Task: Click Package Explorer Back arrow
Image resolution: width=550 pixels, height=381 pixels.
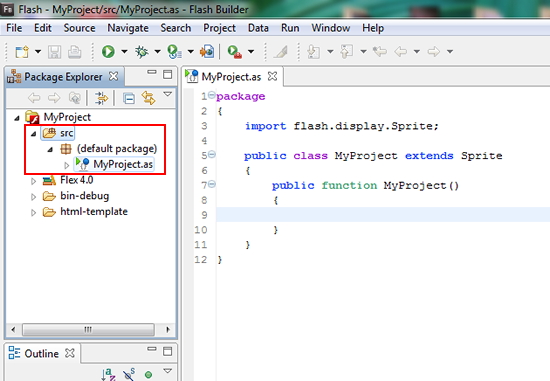Action: click(x=34, y=98)
